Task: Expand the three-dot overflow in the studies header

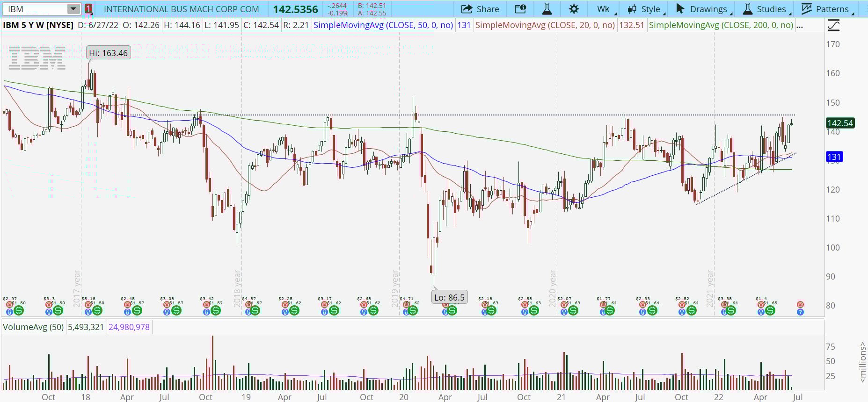Action: 800,25
